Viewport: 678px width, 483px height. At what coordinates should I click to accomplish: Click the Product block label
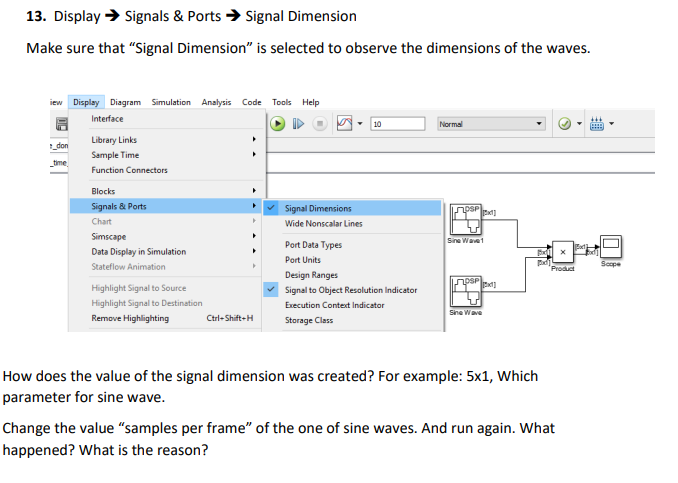click(563, 269)
